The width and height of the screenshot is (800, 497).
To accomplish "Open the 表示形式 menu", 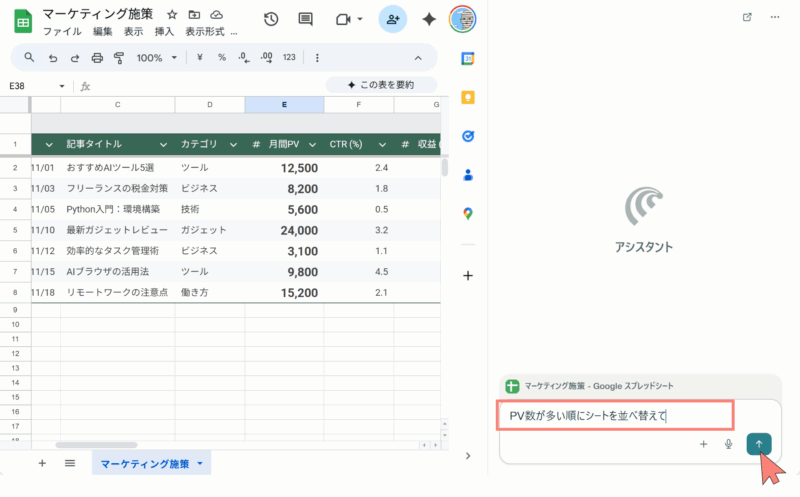I will 205,32.
